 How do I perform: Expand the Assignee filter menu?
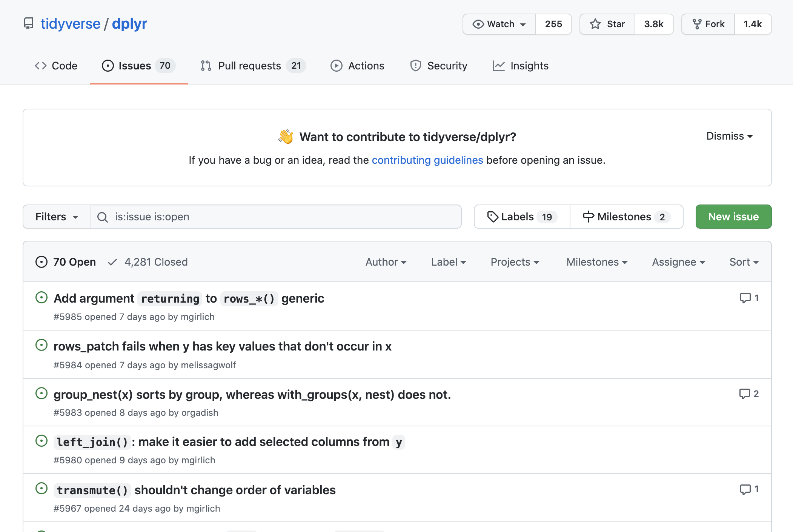point(679,262)
